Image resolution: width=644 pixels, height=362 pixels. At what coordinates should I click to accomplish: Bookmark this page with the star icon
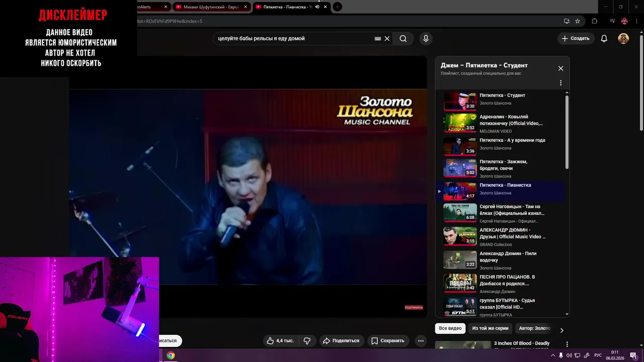(578, 21)
